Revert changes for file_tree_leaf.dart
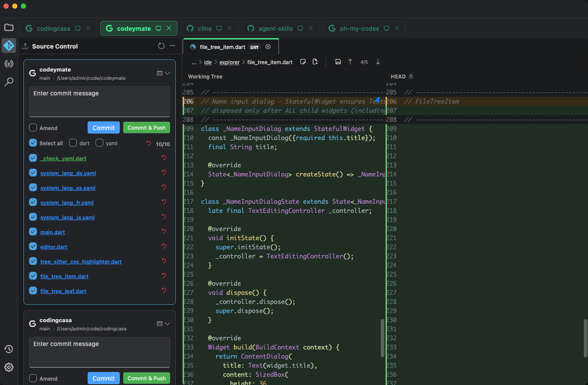Image resolution: width=588 pixels, height=385 pixels. pos(164,290)
